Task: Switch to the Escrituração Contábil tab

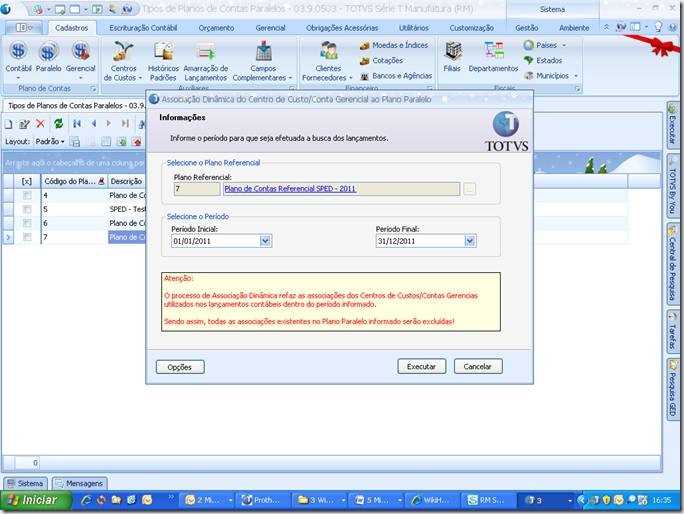Action: (143, 28)
